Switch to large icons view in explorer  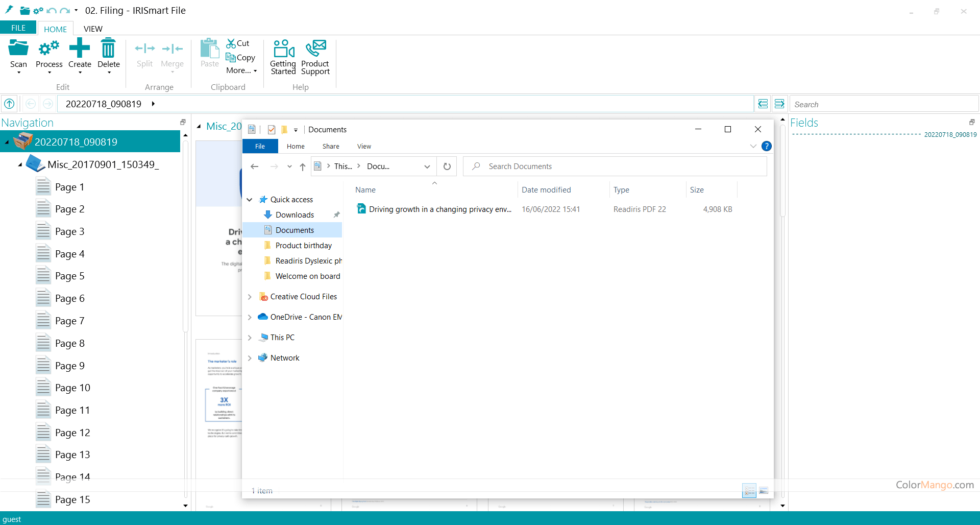point(764,491)
